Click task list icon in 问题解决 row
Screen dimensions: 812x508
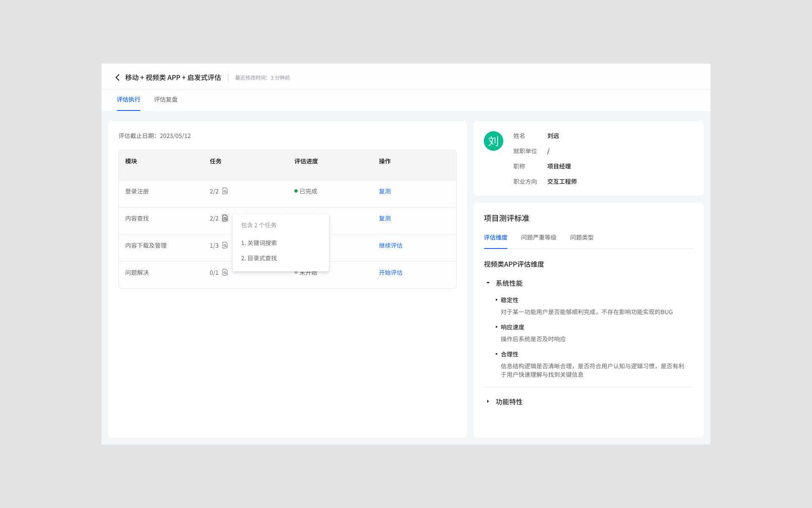(225, 273)
